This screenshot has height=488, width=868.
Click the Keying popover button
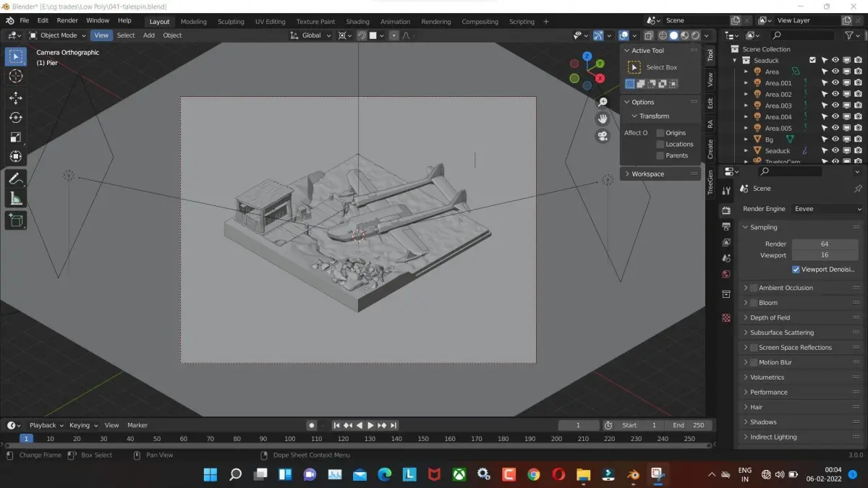[x=82, y=425]
